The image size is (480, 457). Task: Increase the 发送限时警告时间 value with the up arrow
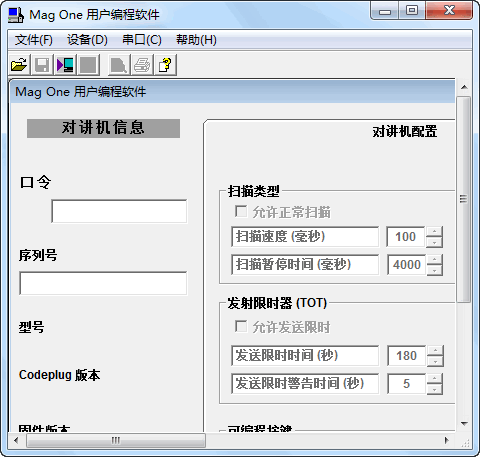[434, 378]
